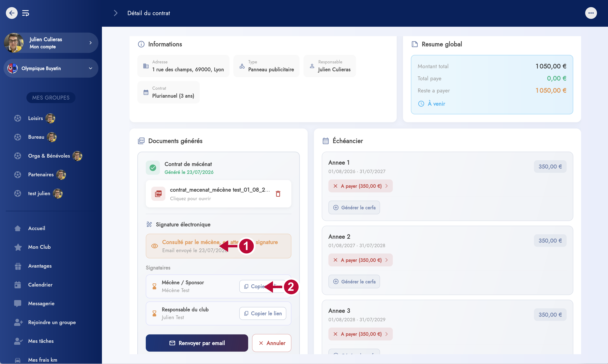This screenshot has height=364, width=608.
Task: Click the address 1 rue des champs text
Action: click(188, 70)
